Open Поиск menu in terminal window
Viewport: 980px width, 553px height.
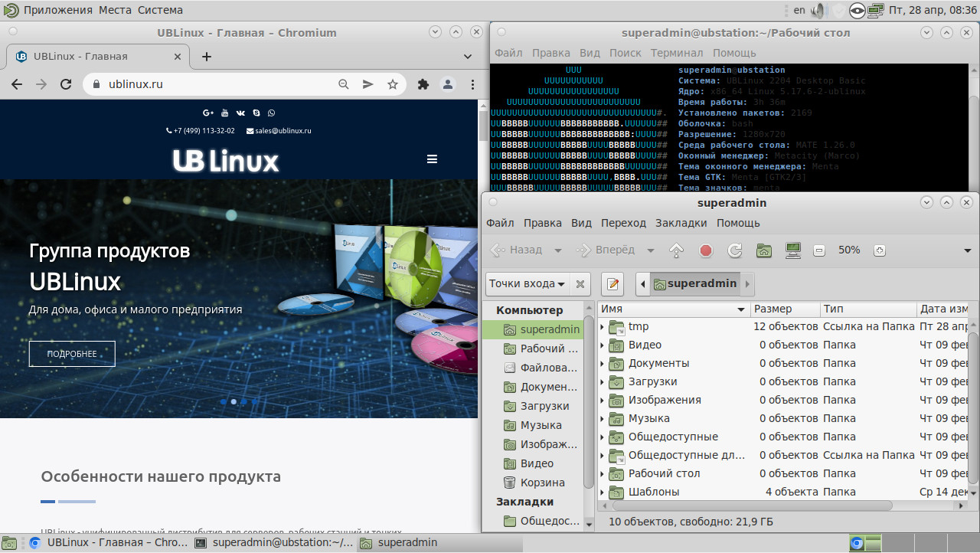pyautogui.click(x=626, y=53)
